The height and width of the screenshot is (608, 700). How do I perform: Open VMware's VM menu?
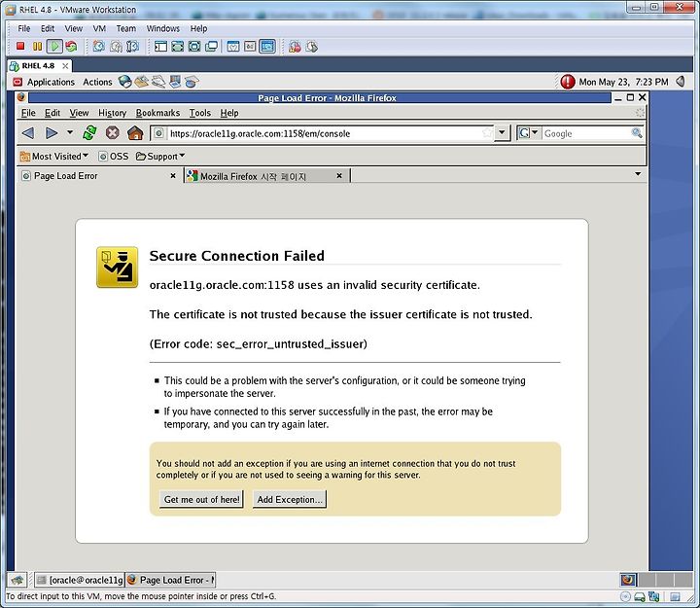[99, 28]
